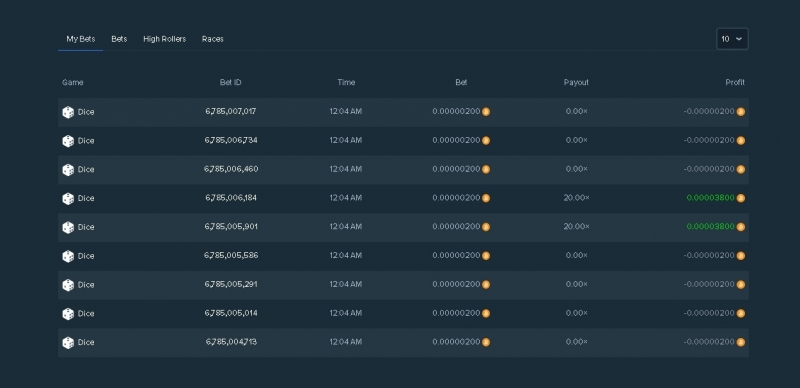Switch to the My Bets tab
The height and width of the screenshot is (388, 800).
[81, 39]
